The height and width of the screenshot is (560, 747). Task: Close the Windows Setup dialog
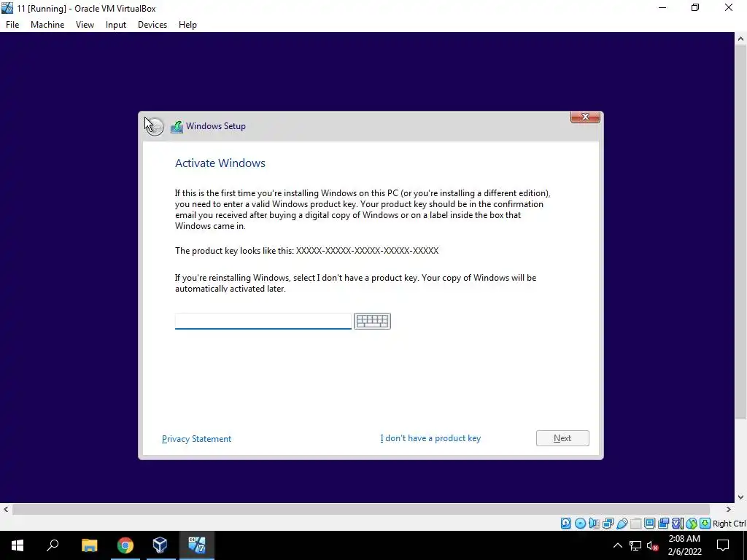pos(585,117)
